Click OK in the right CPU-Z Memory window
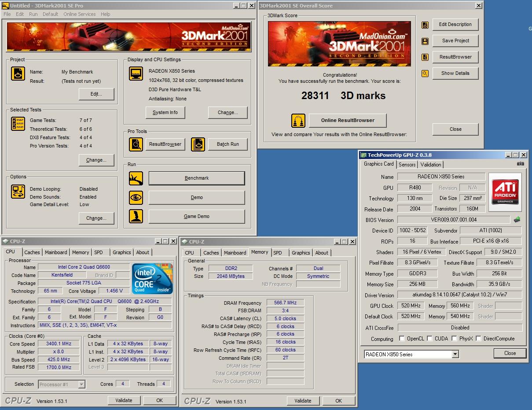Viewport: 532px width, 410px height. pos(338,401)
